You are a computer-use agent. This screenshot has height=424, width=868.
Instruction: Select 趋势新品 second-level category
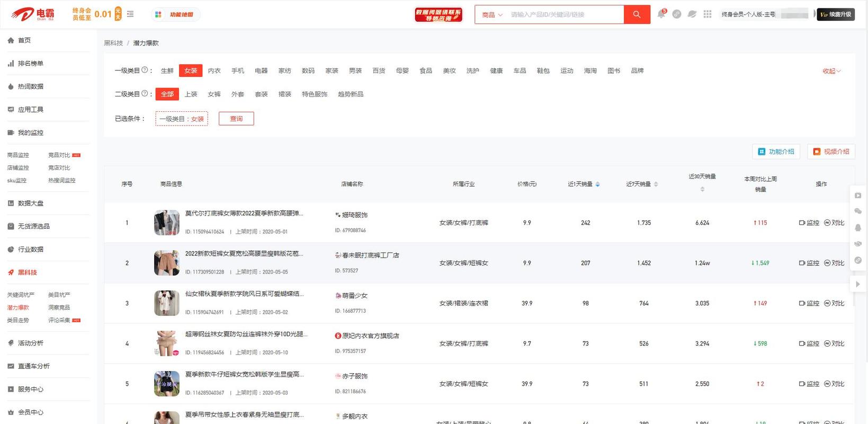tap(351, 94)
